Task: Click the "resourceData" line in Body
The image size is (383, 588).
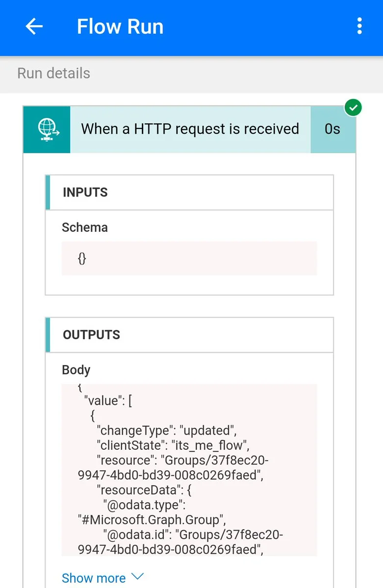Action: click(x=147, y=490)
